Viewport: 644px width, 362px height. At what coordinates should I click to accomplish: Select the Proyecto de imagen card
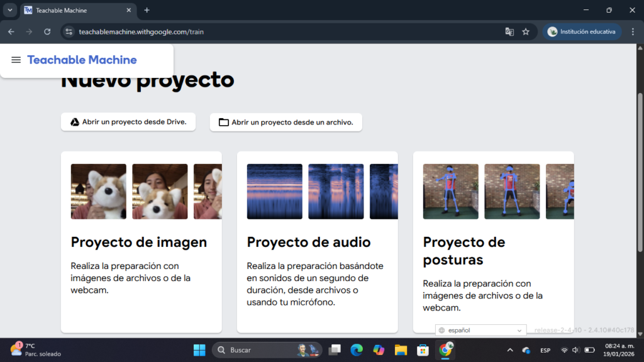(x=141, y=242)
